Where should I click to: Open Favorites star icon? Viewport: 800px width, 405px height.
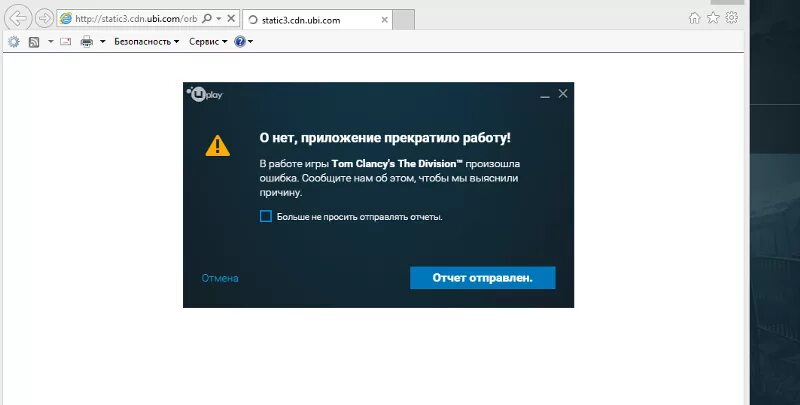[713, 18]
